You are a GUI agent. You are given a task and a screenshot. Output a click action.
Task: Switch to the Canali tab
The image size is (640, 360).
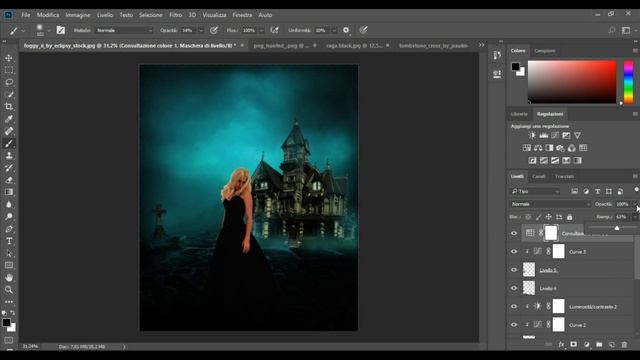539,177
